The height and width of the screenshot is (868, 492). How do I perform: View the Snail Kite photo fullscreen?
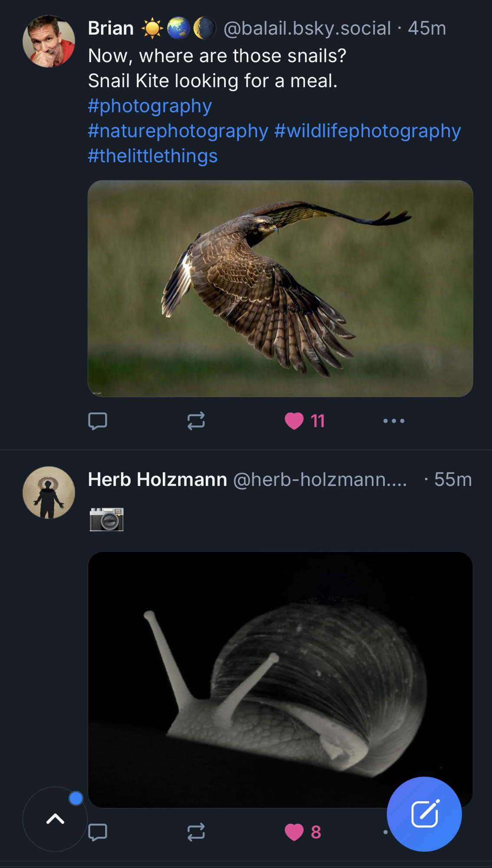(x=280, y=289)
